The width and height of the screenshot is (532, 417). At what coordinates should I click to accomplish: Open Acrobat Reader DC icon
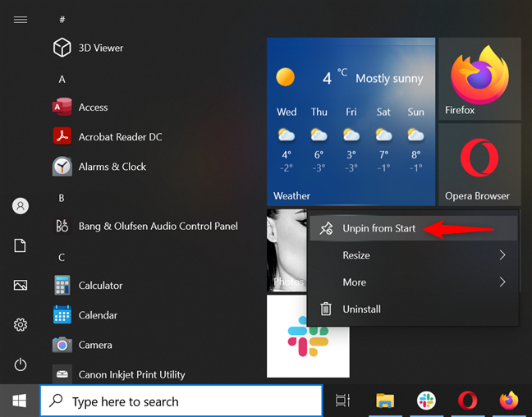(62, 136)
